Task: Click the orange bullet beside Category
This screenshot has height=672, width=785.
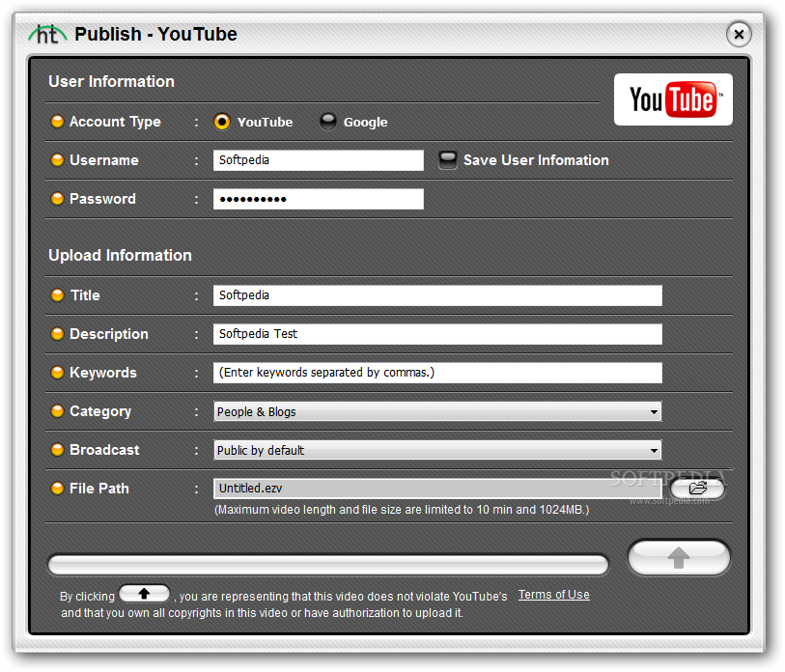Action: click(58, 410)
